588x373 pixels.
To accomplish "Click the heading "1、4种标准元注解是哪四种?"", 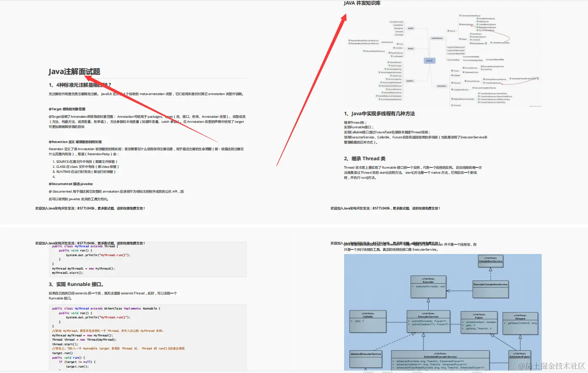I will point(80,85).
